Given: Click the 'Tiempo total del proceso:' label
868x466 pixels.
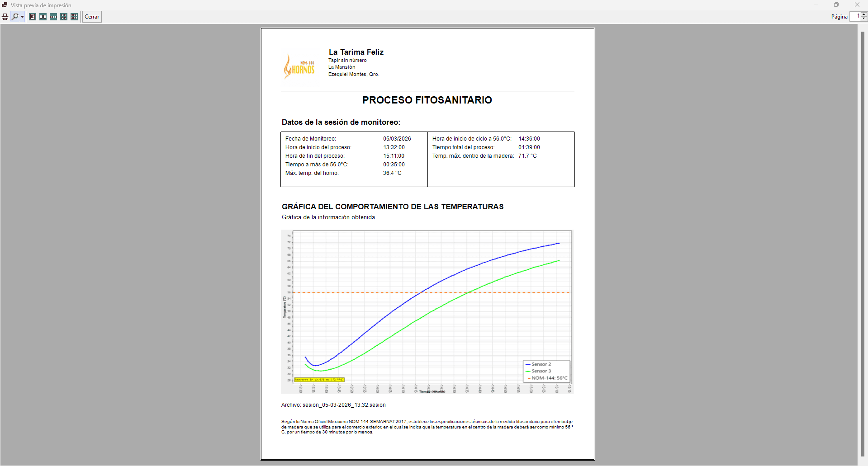Looking at the screenshot, I should coord(463,147).
